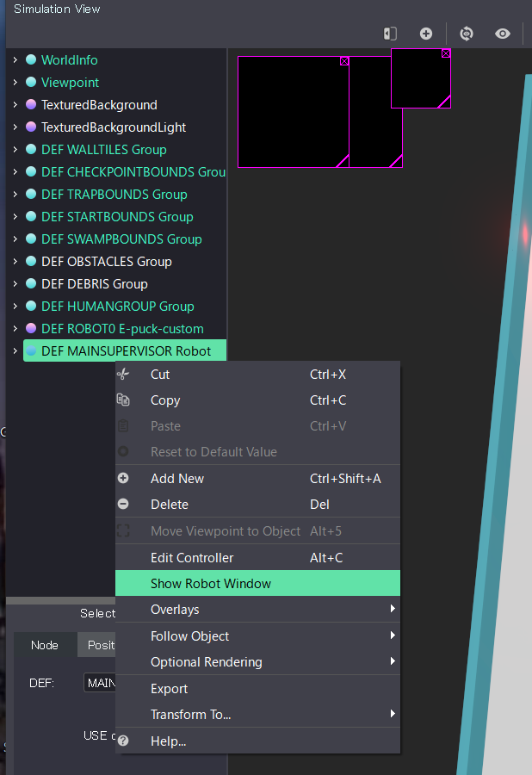Image resolution: width=532 pixels, height=775 pixels.
Task: Click Export in the context menu
Action: coord(170,689)
